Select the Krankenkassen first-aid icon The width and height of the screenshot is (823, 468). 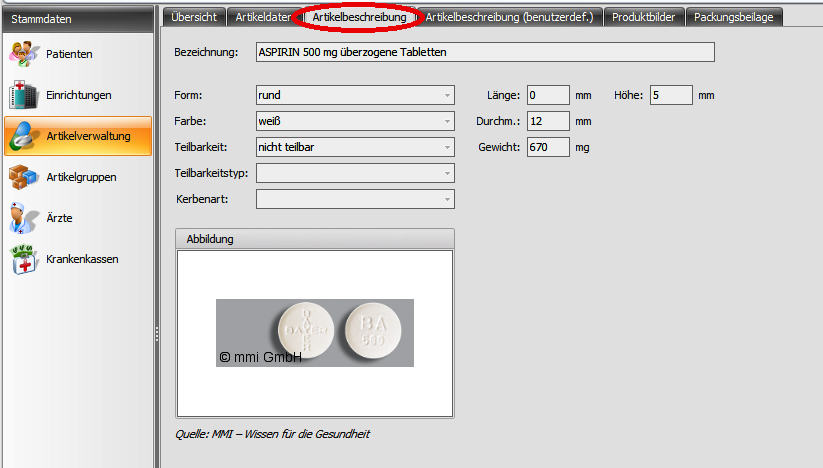click(x=24, y=259)
